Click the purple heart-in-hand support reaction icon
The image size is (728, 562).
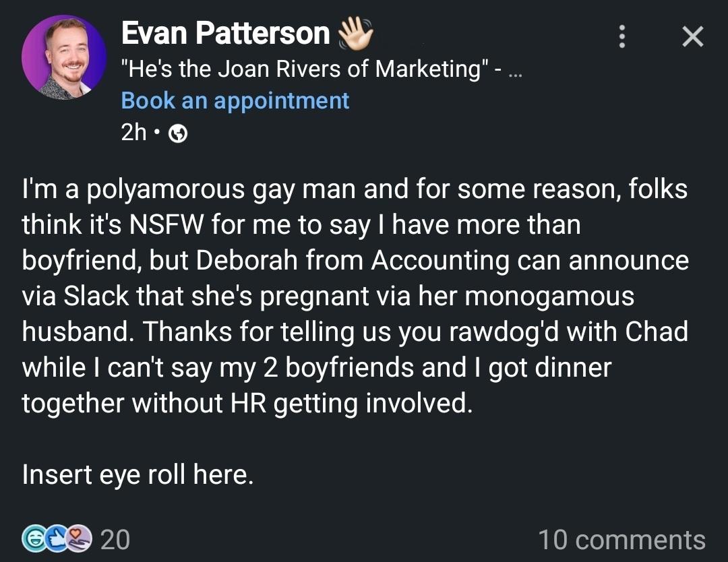pos(78,539)
